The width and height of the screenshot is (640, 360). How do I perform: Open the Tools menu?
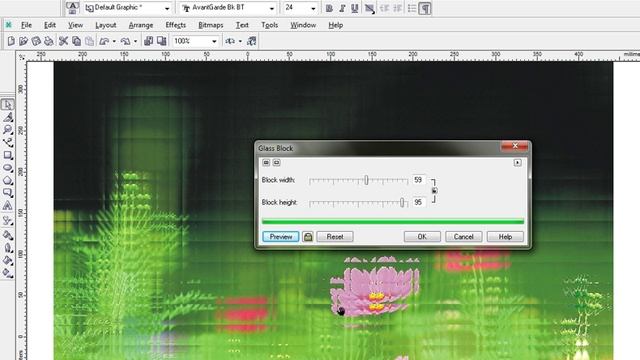tap(269, 25)
